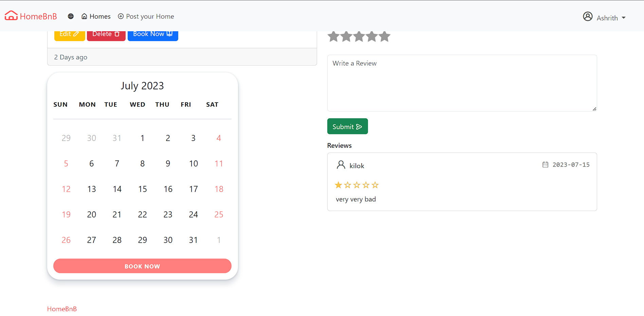This screenshot has height=316, width=644.
Task: Pick date 26 in red on calendar
Action: (x=66, y=240)
